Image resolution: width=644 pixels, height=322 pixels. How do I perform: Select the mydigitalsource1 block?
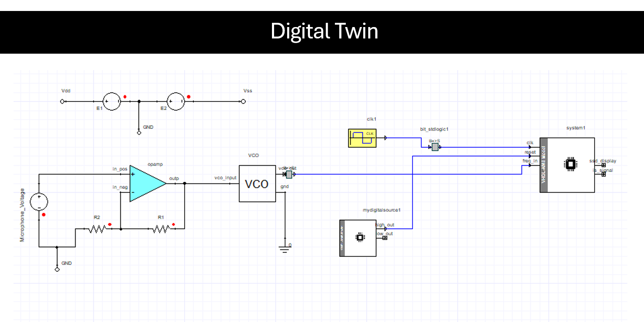tap(358, 238)
